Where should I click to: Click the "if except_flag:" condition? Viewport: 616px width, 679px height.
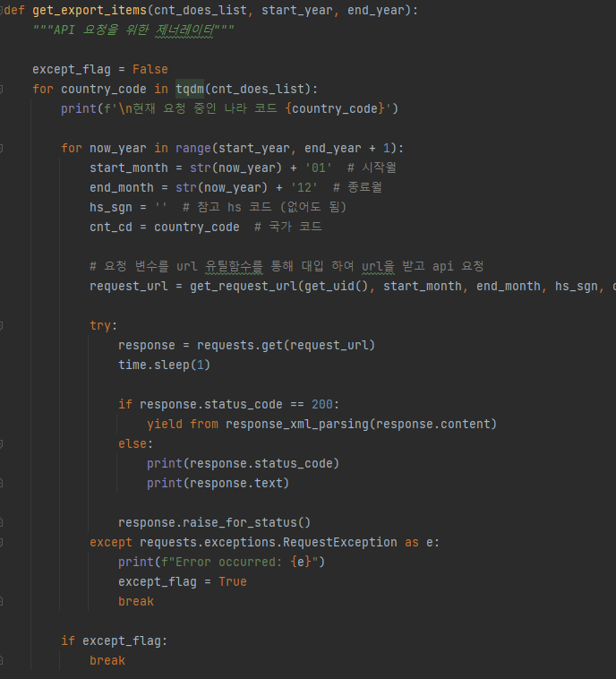[x=115, y=640]
